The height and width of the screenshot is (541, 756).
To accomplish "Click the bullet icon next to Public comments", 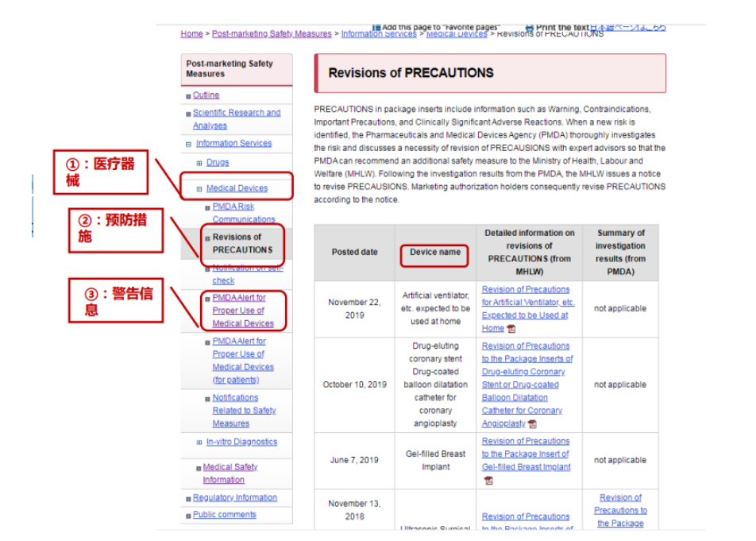I will click(x=189, y=516).
